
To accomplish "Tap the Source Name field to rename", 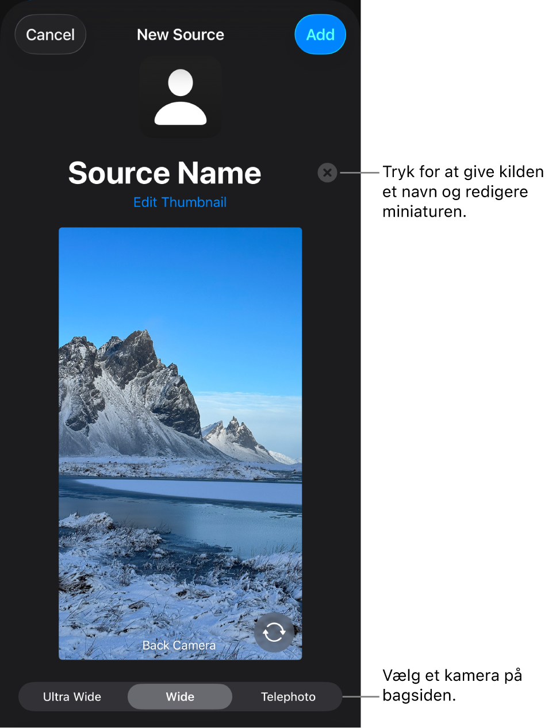I will click(164, 173).
